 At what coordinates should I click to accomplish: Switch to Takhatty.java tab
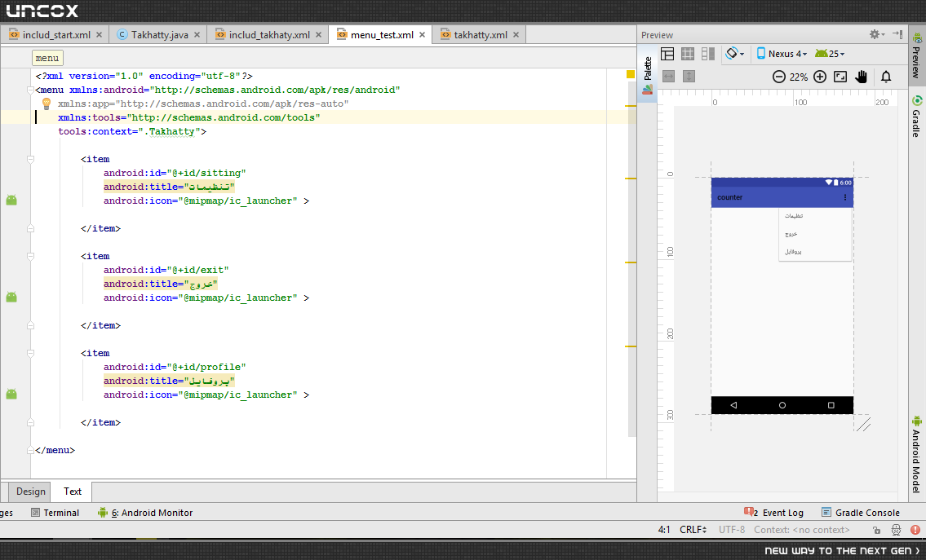coord(159,35)
